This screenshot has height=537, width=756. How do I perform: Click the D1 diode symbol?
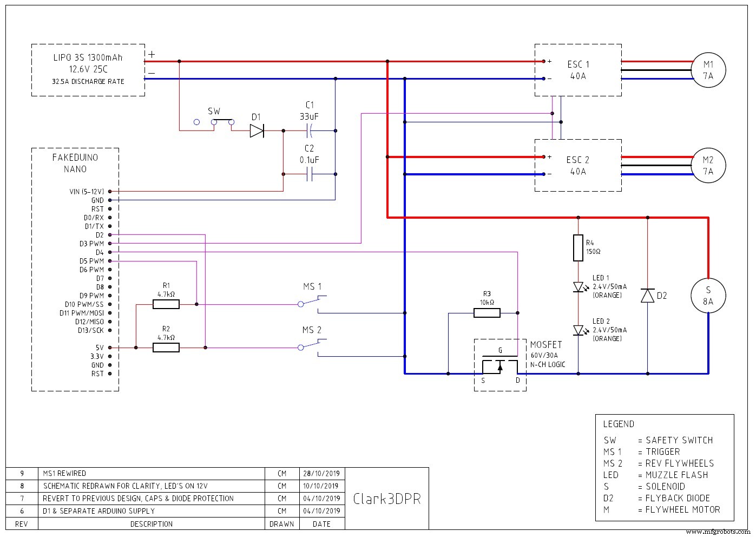point(257,130)
